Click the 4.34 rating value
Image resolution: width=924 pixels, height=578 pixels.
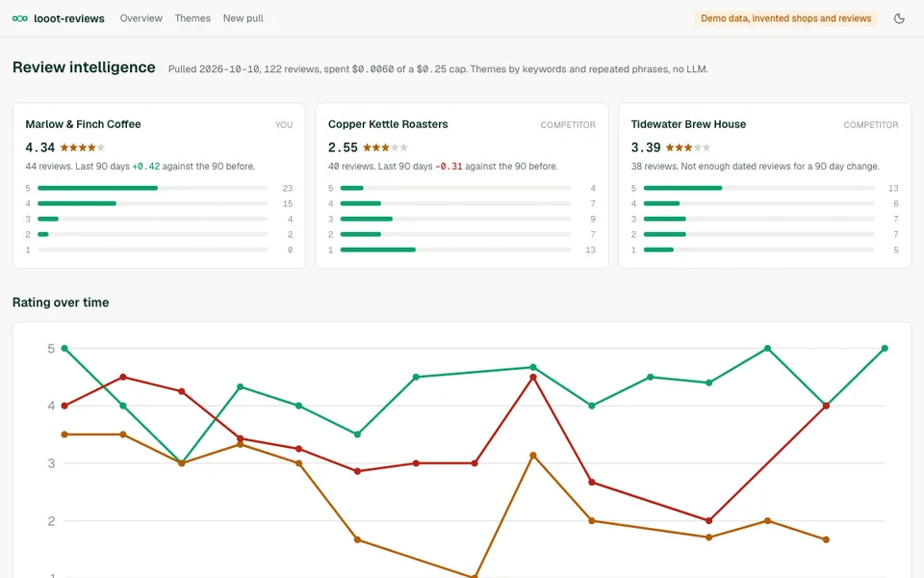(40, 147)
